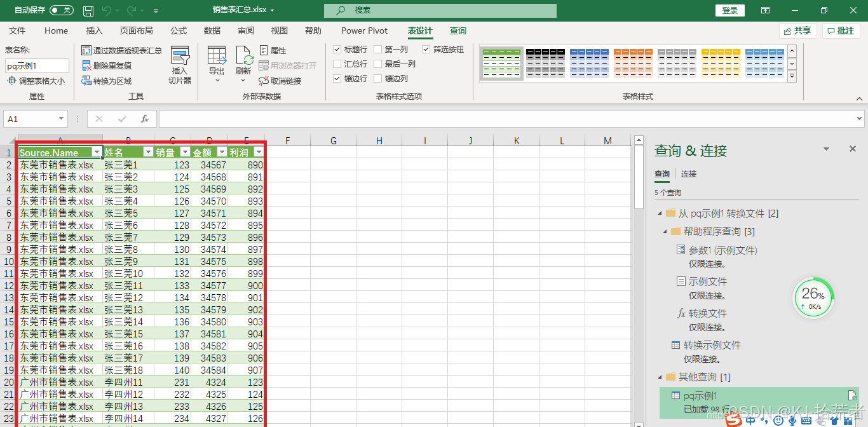Select column header F
Screen dimensions: 868x427
click(x=287, y=140)
